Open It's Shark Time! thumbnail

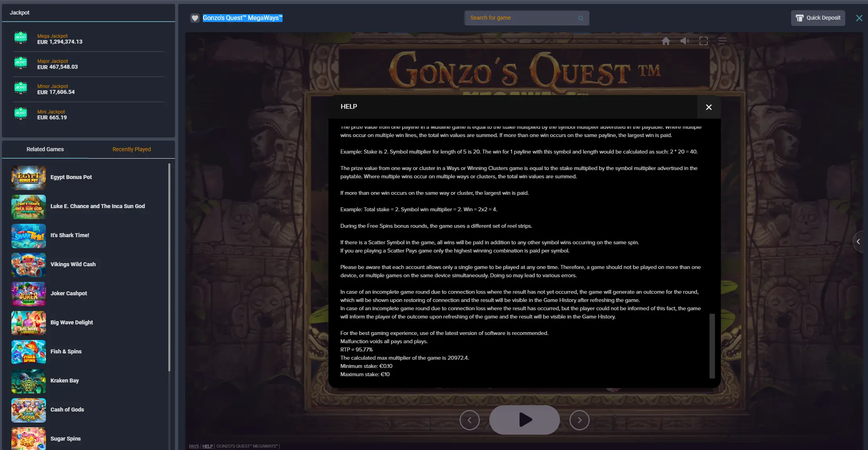point(29,236)
